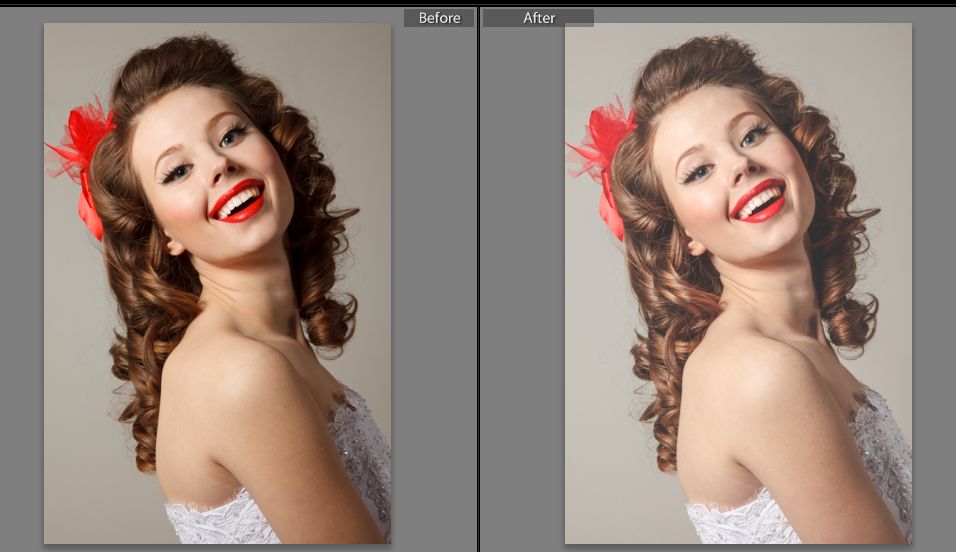The height and width of the screenshot is (552, 956).
Task: Click the Before label
Action: tap(439, 18)
